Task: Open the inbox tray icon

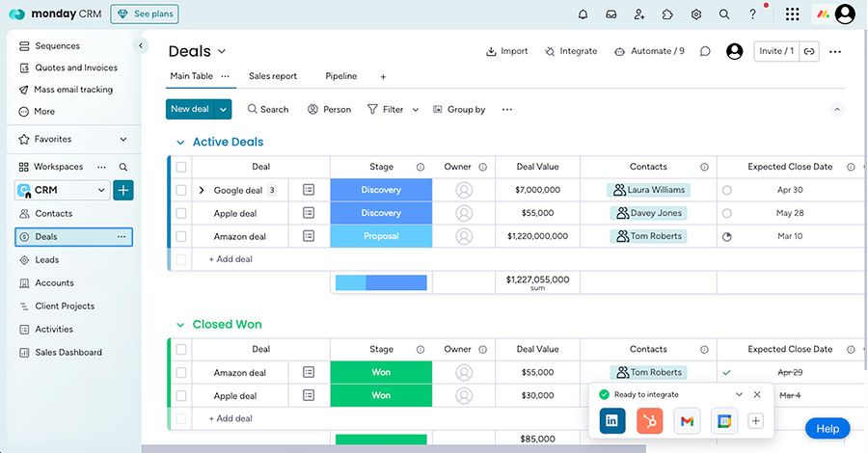Action: click(611, 14)
